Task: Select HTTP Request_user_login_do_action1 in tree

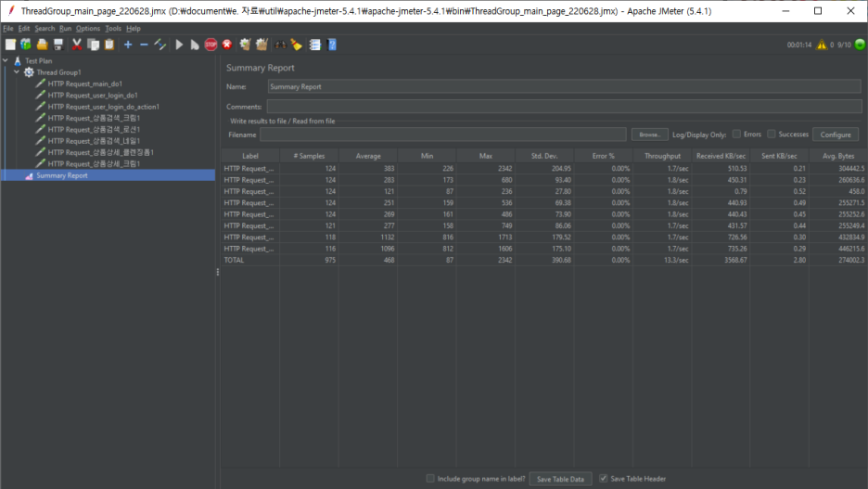Action: tap(103, 107)
